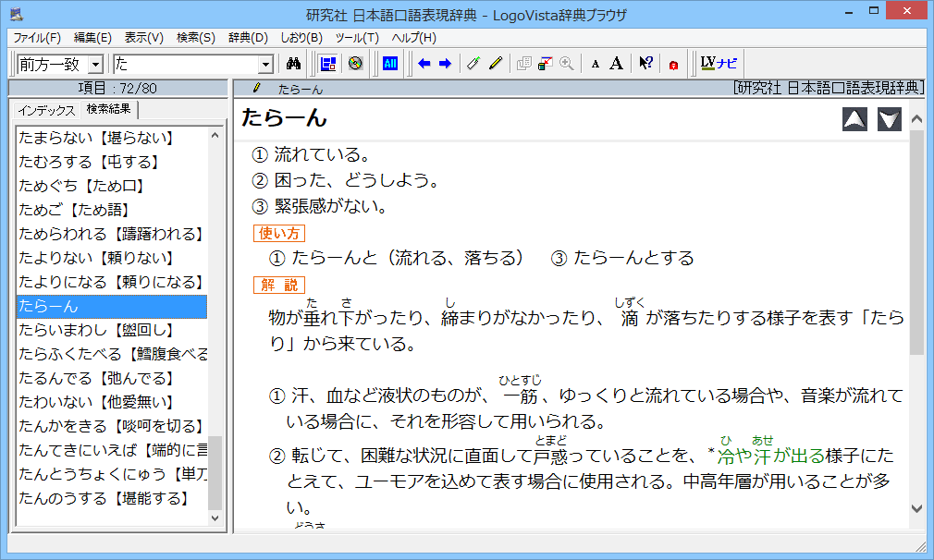Select たんてきにいえば entry in list

pyautogui.click(x=112, y=451)
